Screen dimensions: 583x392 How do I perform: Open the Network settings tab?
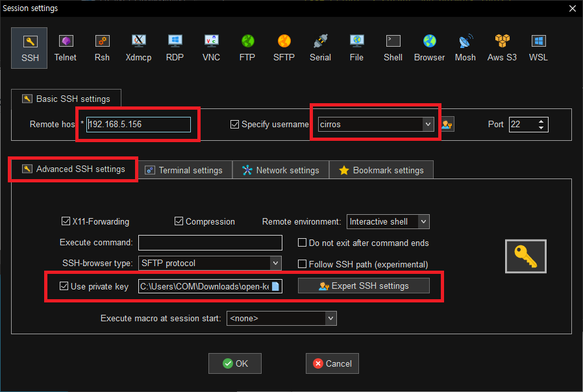pyautogui.click(x=280, y=170)
